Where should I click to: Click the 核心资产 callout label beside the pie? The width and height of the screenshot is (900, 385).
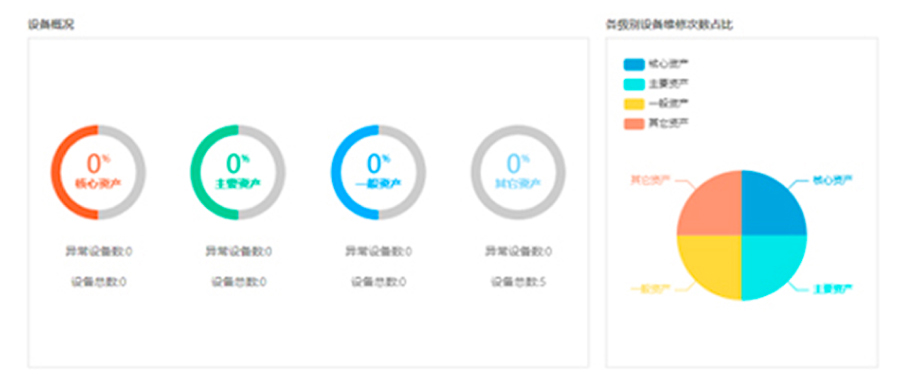point(832,180)
